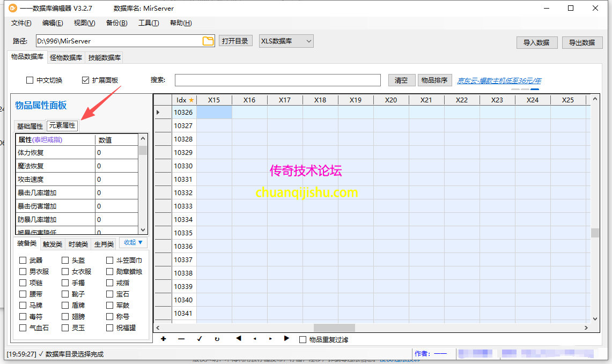Image resolution: width=612 pixels, height=364 pixels.
Task: Click the 导出数据 button
Action: point(582,42)
